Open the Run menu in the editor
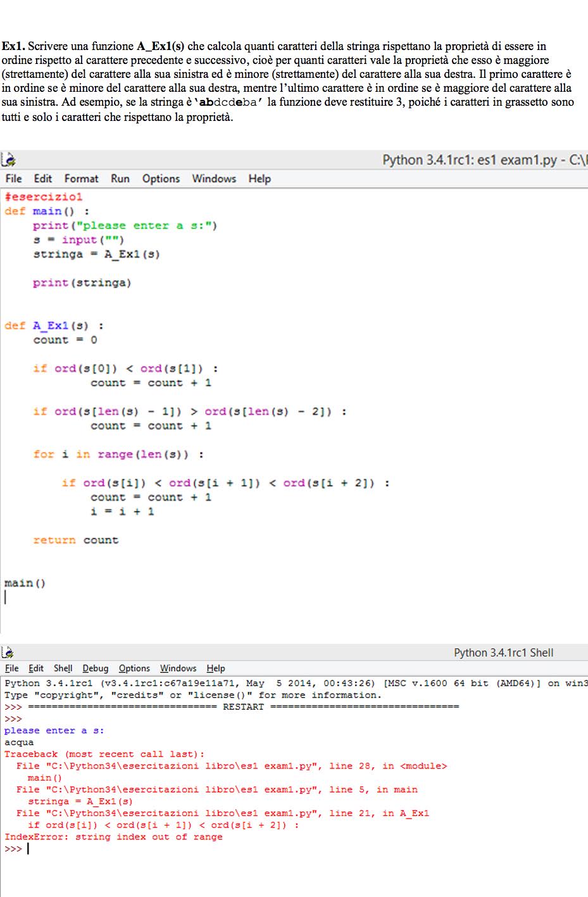The height and width of the screenshot is (897, 588). pos(120,179)
